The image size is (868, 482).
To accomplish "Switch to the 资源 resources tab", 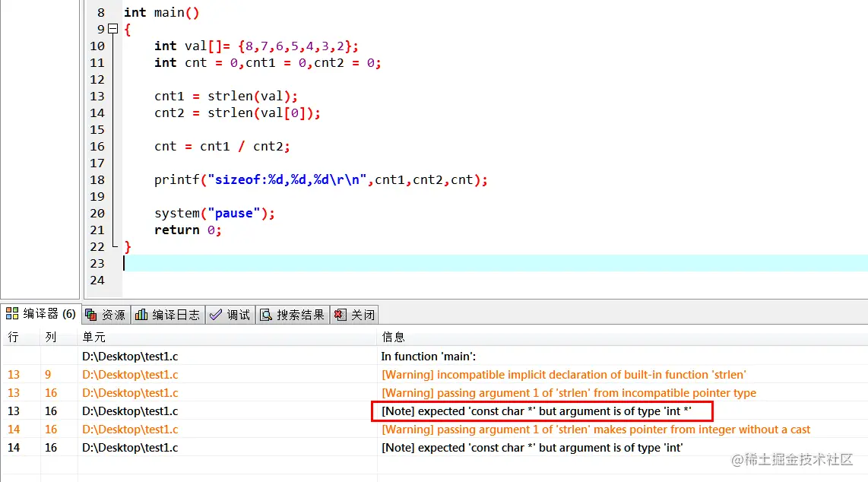I will [x=106, y=315].
